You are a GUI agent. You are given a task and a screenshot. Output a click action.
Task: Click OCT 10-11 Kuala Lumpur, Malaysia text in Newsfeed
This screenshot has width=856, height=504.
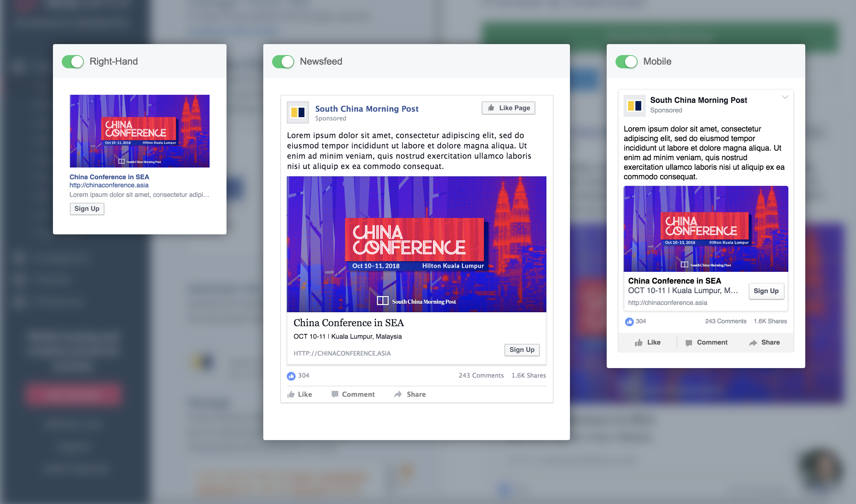347,336
